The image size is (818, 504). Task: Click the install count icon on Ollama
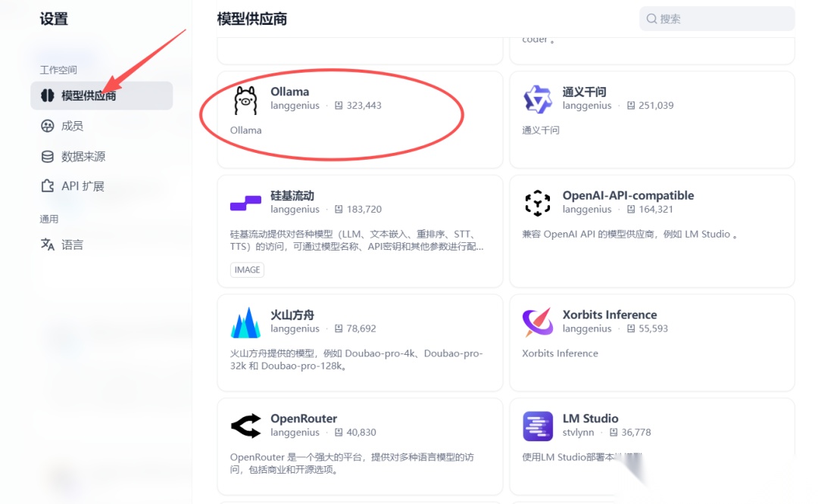339,105
